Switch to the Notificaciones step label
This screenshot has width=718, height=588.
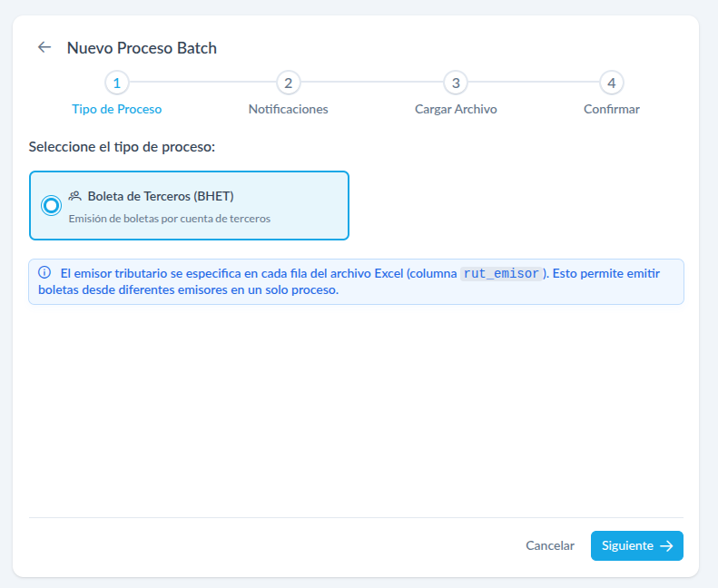pyautogui.click(x=288, y=109)
